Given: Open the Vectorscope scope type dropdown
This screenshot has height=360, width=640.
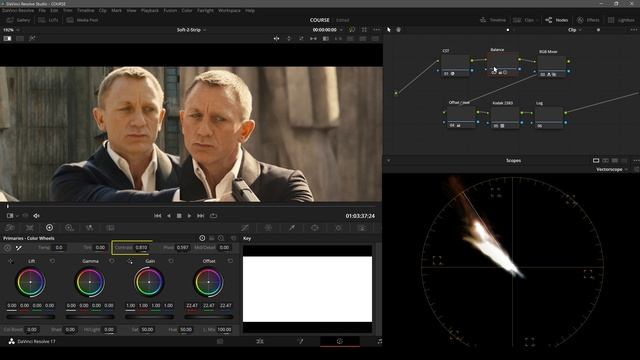Looking at the screenshot, I should [611, 169].
